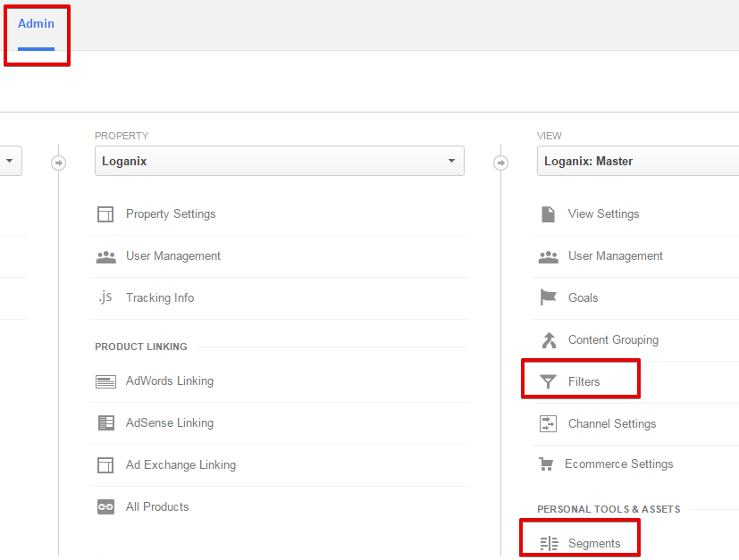Open View Settings
Viewport: 739px width, 560px height.
click(x=603, y=213)
